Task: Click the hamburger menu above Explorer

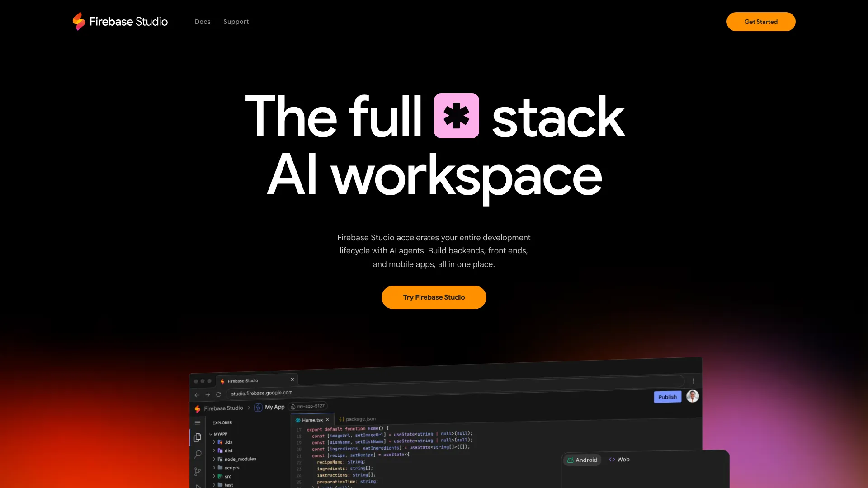Action: (x=197, y=422)
